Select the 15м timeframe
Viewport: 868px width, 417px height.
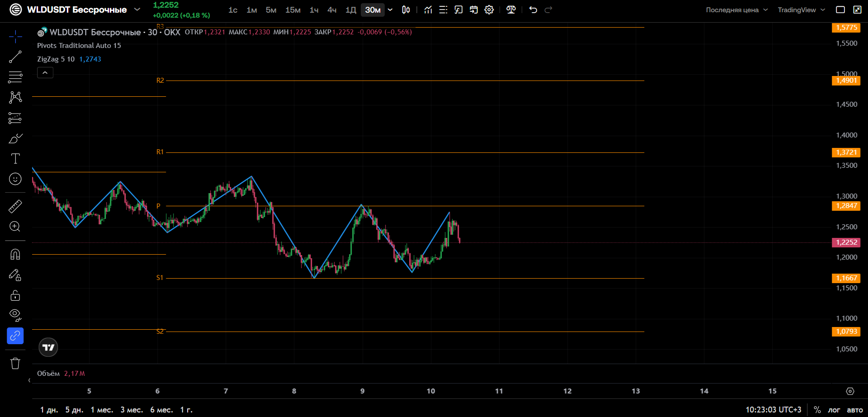click(293, 10)
